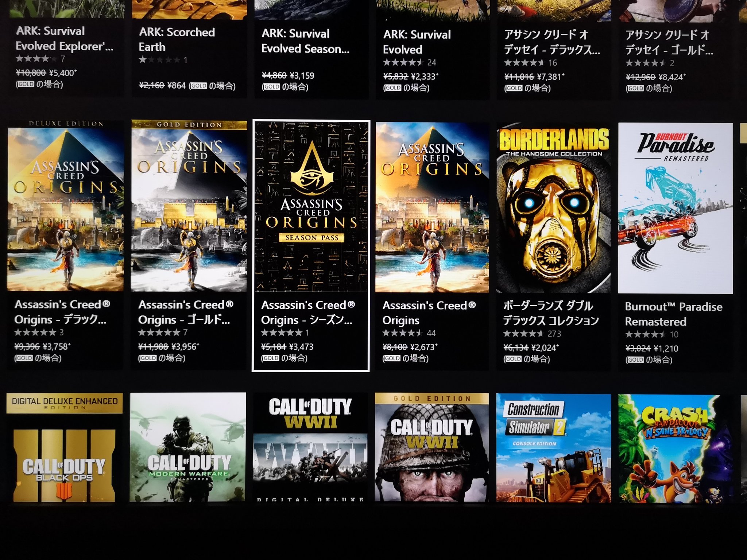
Task: Click Assassin's Creed Origins - シーズン title text
Action: (x=308, y=312)
